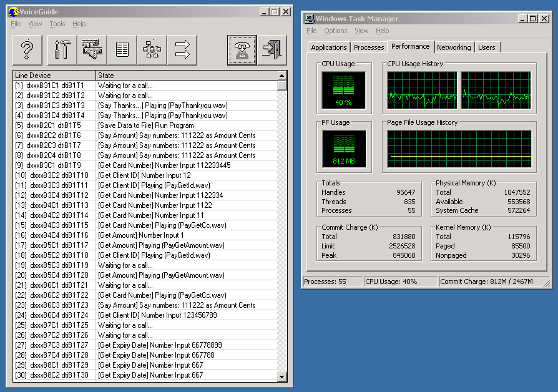
Task: Select line [16] Get Amount Number Input 1
Action: coord(145,235)
